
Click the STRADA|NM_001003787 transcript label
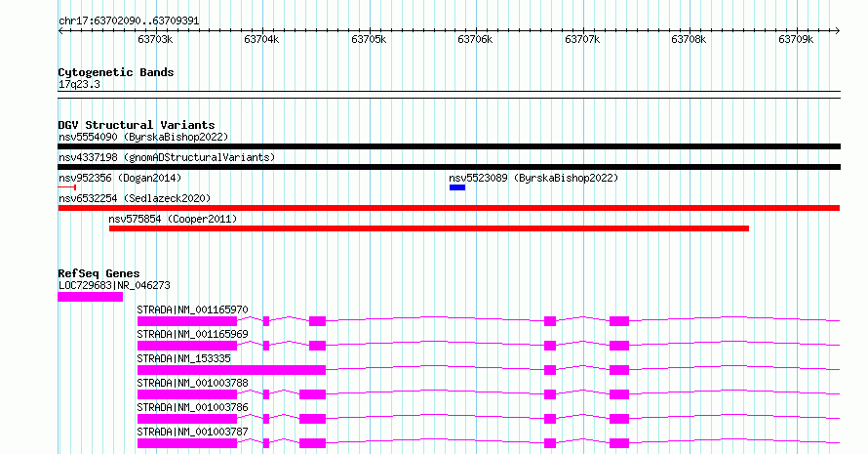pos(193,432)
